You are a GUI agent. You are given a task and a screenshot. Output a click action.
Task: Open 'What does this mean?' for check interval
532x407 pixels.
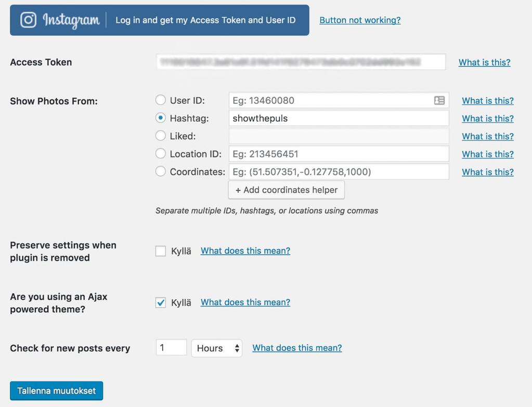click(297, 348)
